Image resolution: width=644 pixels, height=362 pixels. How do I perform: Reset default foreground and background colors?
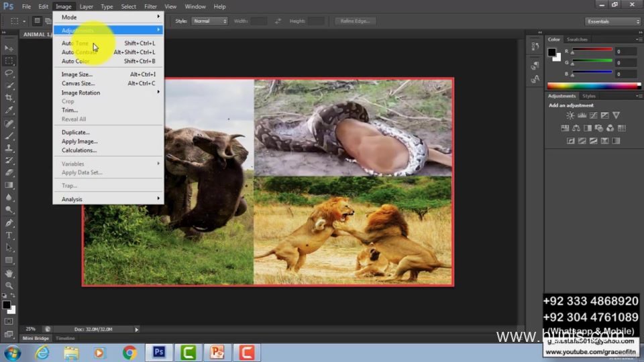(4, 295)
